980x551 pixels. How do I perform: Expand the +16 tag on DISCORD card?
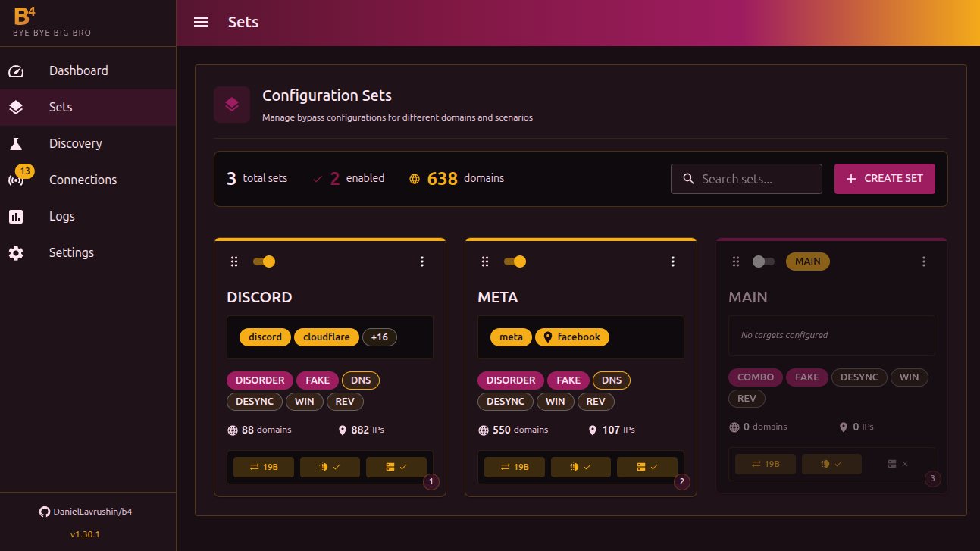[x=380, y=337]
